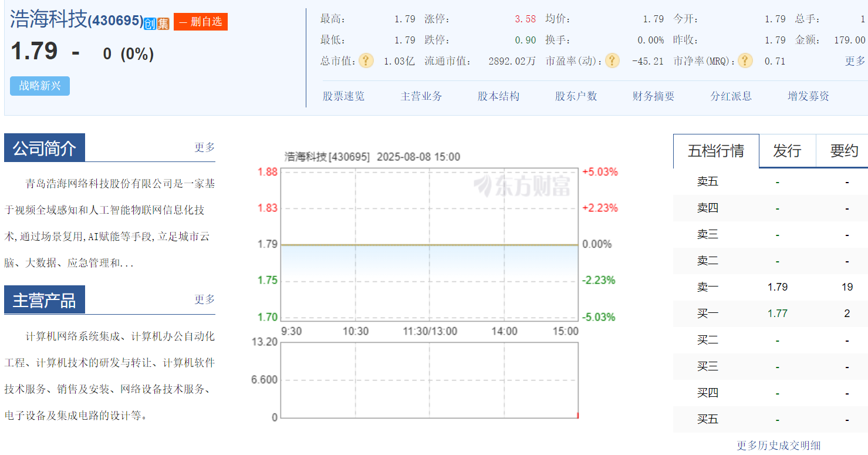Viewport: 868px width, 455px height.
Task: Open the 主营业务 link
Action: tap(421, 96)
